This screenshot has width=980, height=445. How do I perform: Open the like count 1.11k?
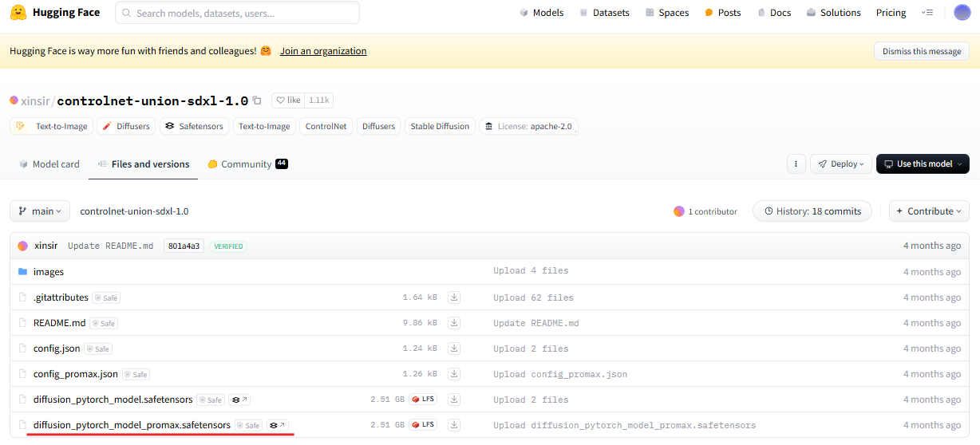click(319, 100)
